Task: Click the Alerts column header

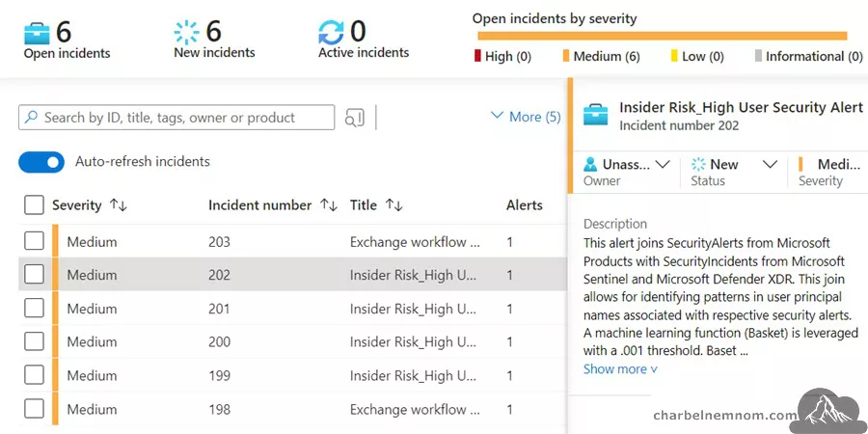Action: [x=525, y=205]
